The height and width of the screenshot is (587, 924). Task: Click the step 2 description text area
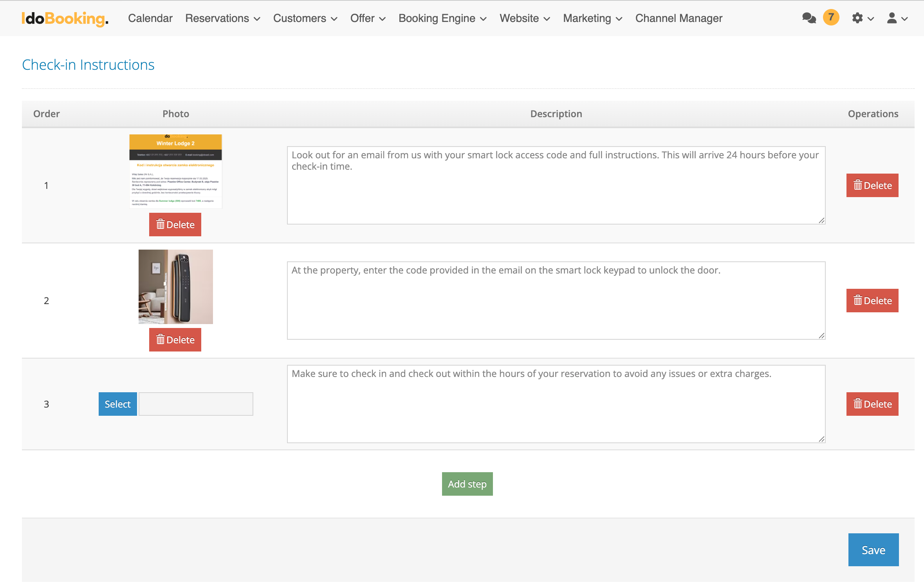[556, 301]
